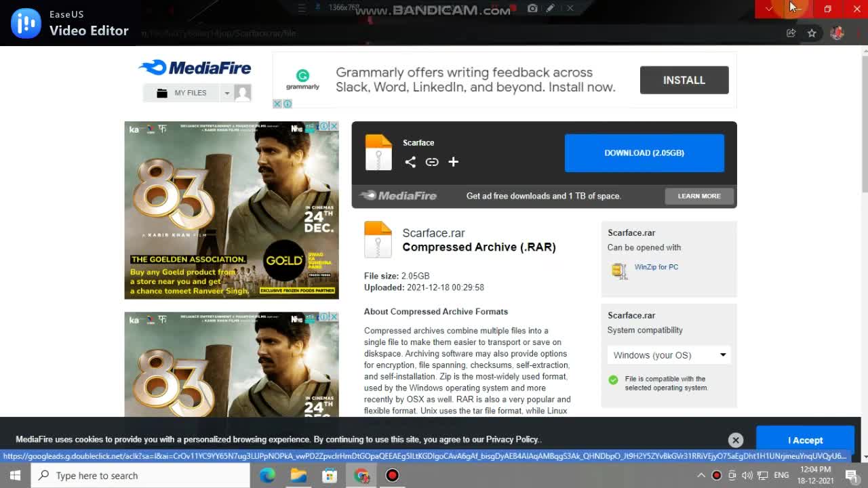Click the WinZip icon
Viewport: 868px width, 488px height.
point(618,270)
